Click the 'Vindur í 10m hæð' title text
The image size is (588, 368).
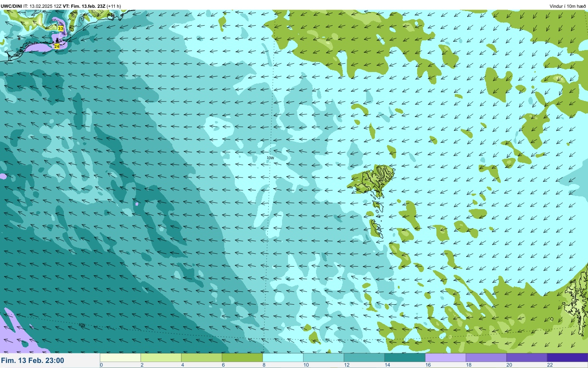(x=567, y=6)
